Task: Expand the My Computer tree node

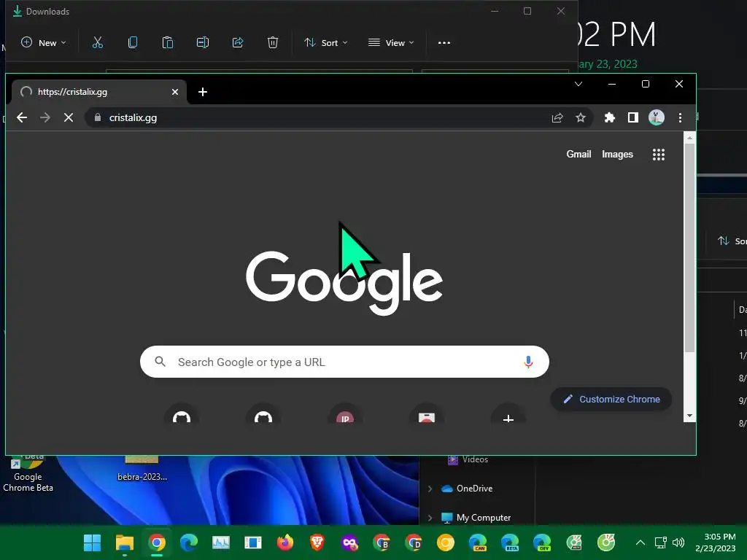Action: click(x=430, y=518)
